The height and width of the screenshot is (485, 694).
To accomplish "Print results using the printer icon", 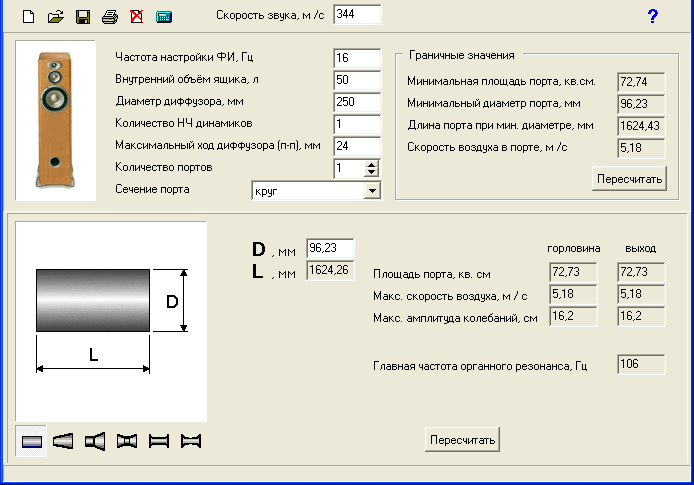I will click(x=110, y=17).
